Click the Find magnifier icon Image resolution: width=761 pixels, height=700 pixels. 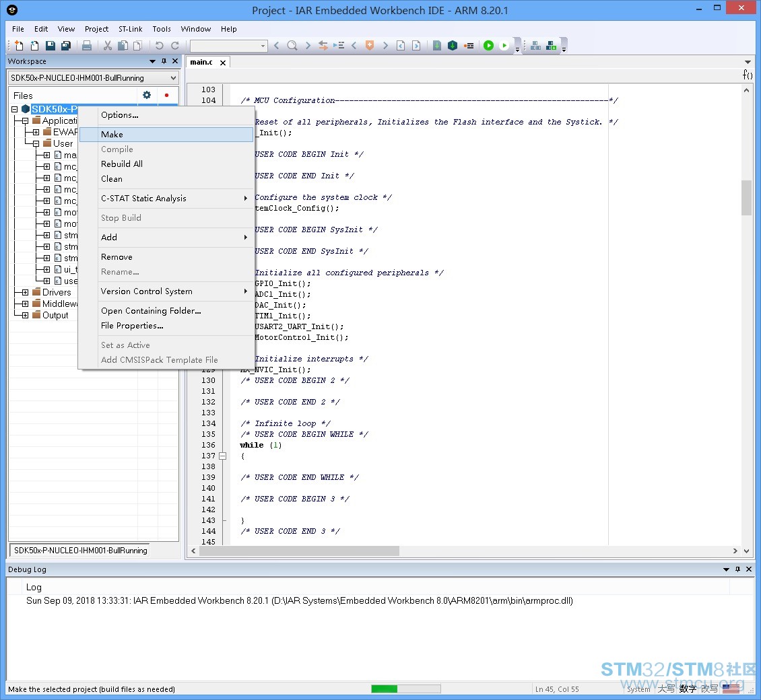coord(292,46)
